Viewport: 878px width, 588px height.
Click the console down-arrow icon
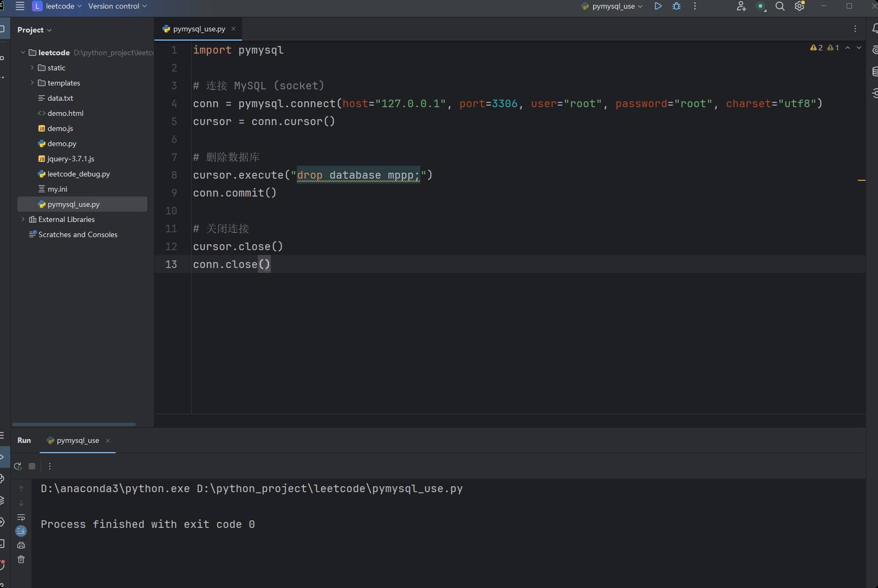21,503
